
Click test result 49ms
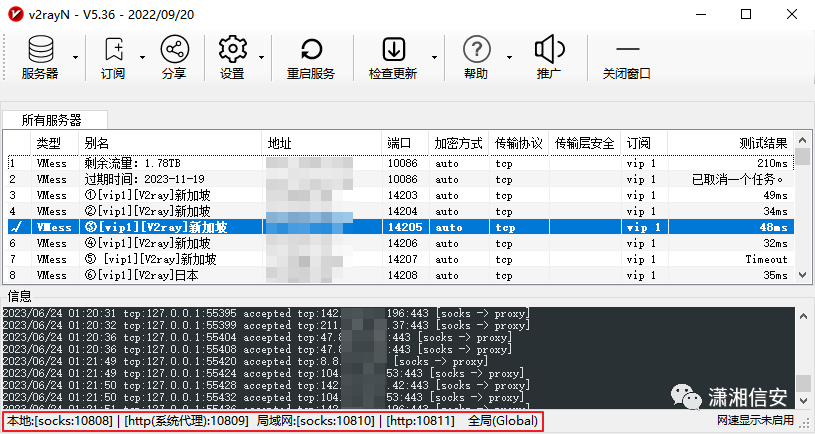coord(775,195)
